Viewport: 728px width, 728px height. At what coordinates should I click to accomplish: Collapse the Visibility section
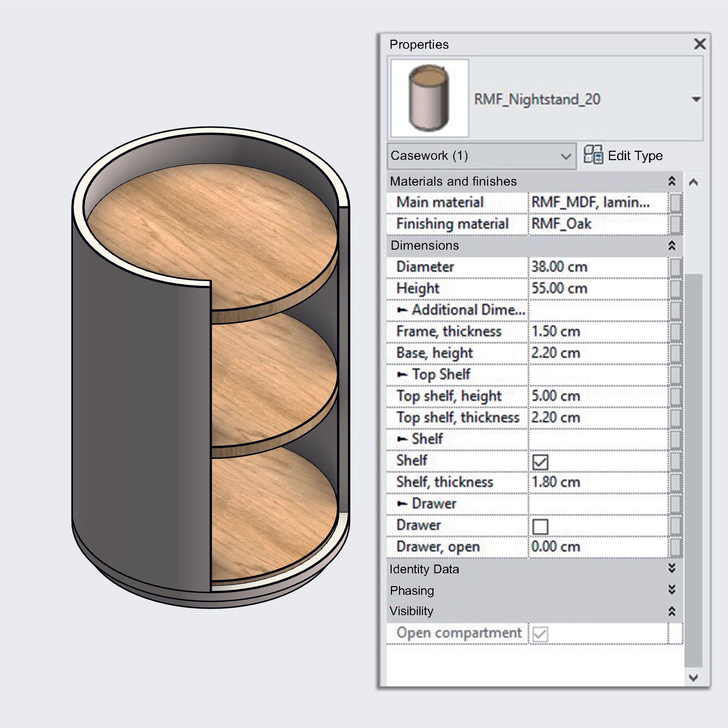coord(672,611)
